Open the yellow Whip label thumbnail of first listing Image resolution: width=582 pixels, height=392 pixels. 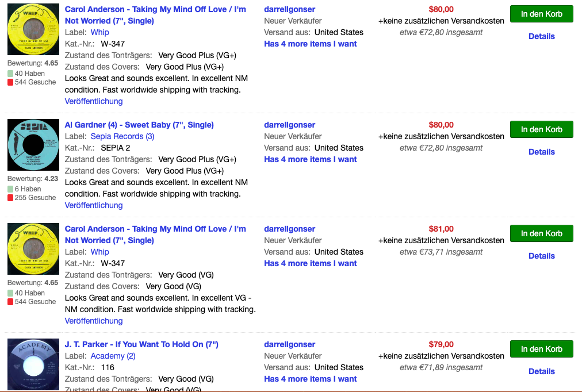33,29
